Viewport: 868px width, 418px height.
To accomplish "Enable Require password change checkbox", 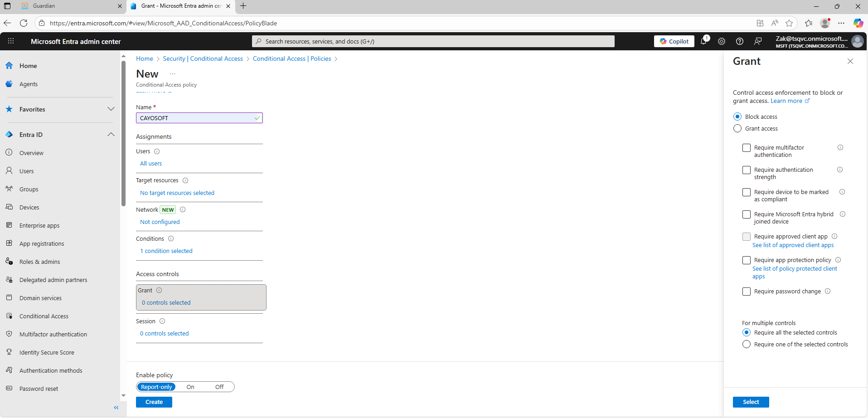I will (747, 292).
